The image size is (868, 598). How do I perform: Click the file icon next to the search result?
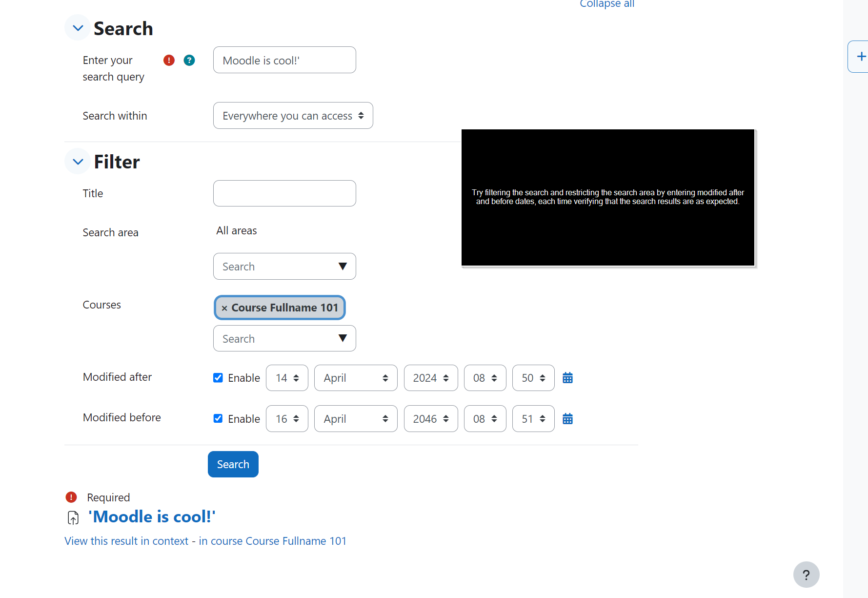(x=73, y=517)
